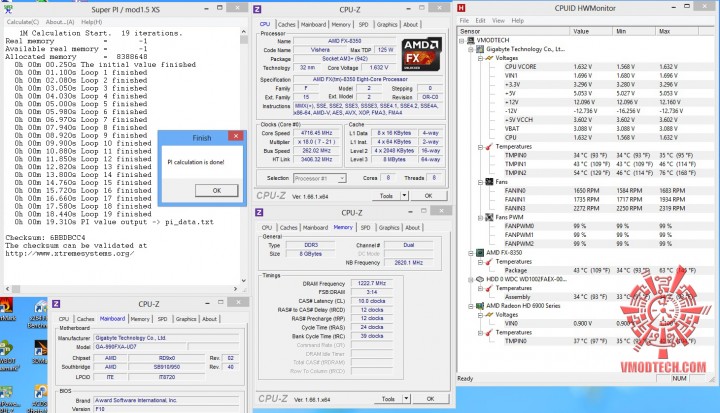Open the HWMonitor File menu
Viewport: 720px width, 413px height.
pyautogui.click(x=464, y=21)
